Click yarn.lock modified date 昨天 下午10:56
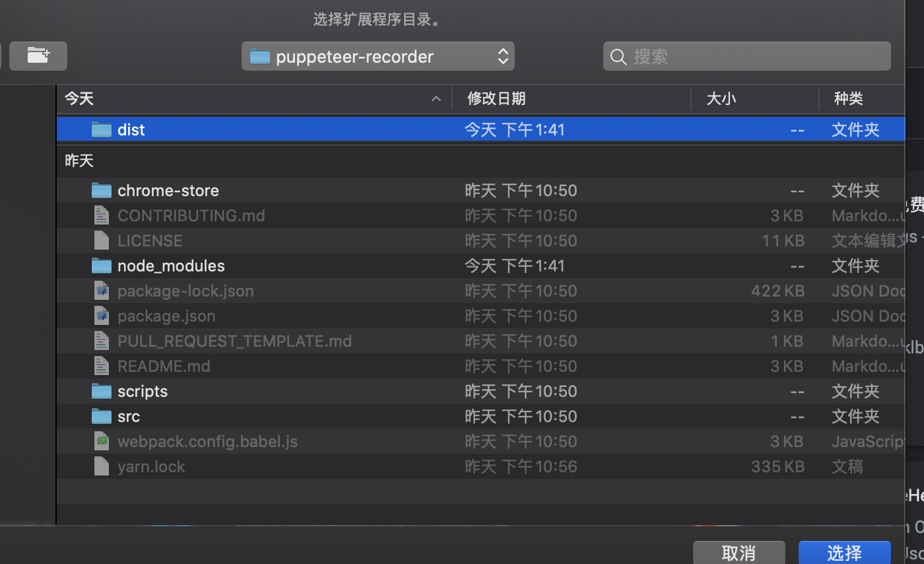This screenshot has width=924, height=564. [x=521, y=466]
